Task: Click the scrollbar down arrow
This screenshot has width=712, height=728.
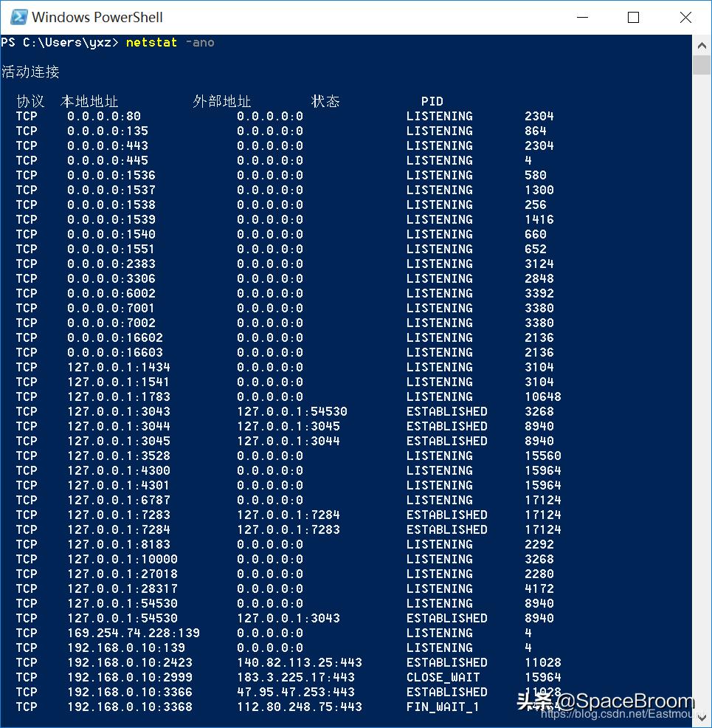Action: point(702,718)
